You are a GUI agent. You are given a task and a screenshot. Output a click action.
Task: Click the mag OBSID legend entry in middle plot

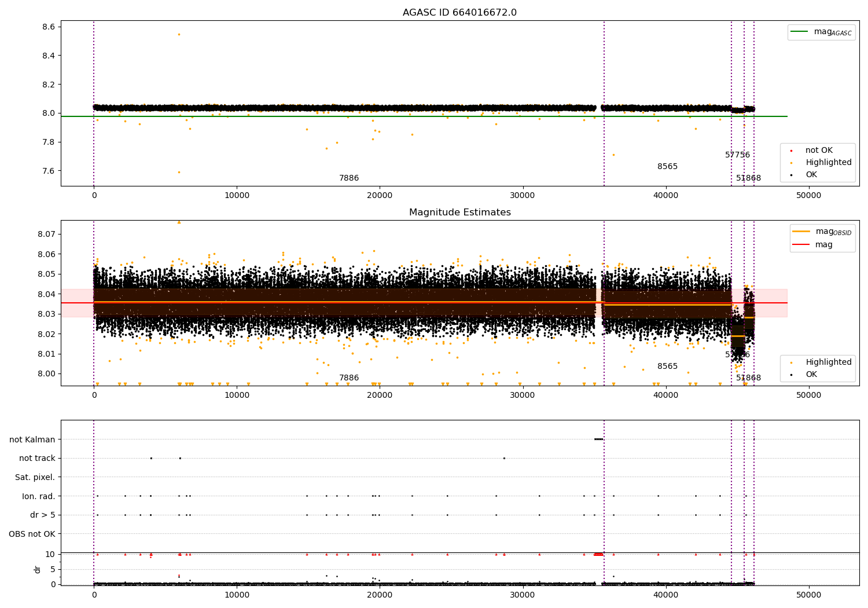[822, 232]
